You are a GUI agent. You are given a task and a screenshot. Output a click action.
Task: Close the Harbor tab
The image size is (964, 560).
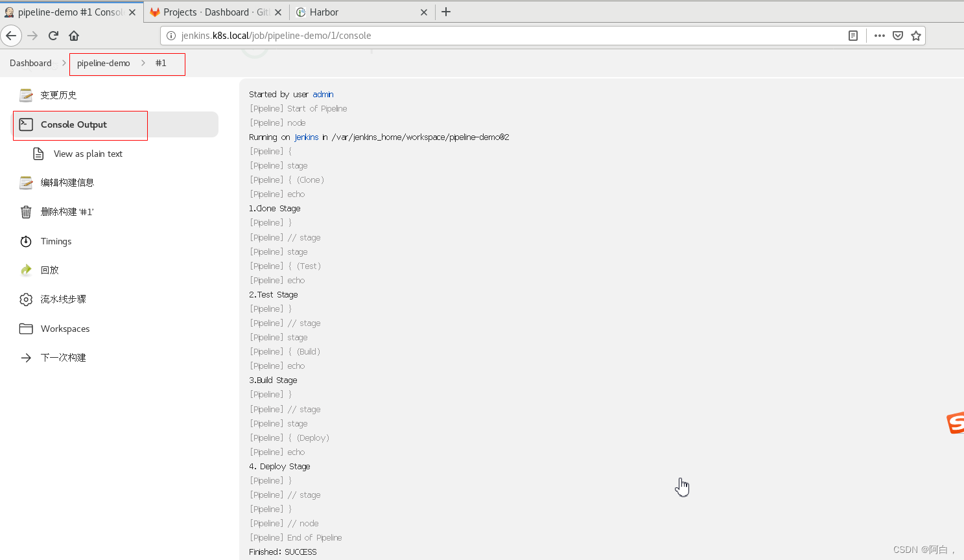coord(424,12)
